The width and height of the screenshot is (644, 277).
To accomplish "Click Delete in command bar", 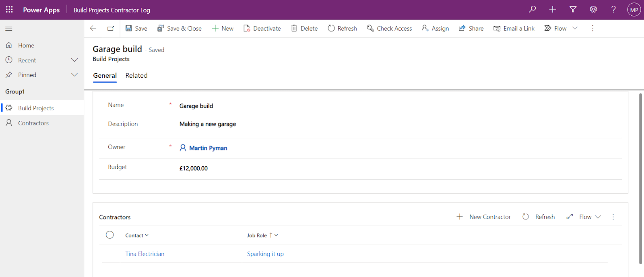I will [x=304, y=28].
